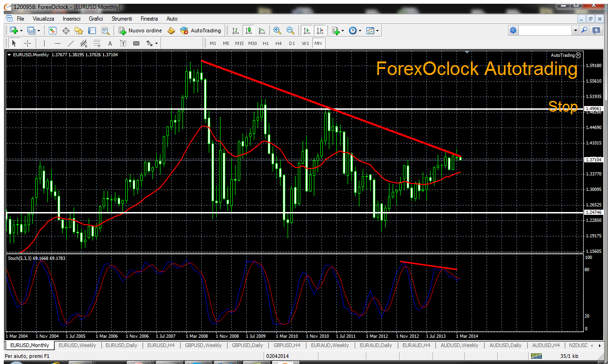The width and height of the screenshot is (608, 364).
Task: Switch to the M15 timeframe
Action: [x=239, y=44]
